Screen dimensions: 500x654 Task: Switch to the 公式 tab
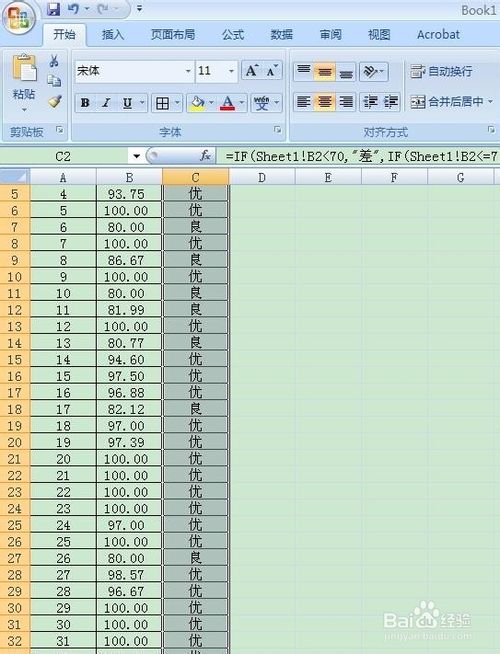[x=233, y=35]
